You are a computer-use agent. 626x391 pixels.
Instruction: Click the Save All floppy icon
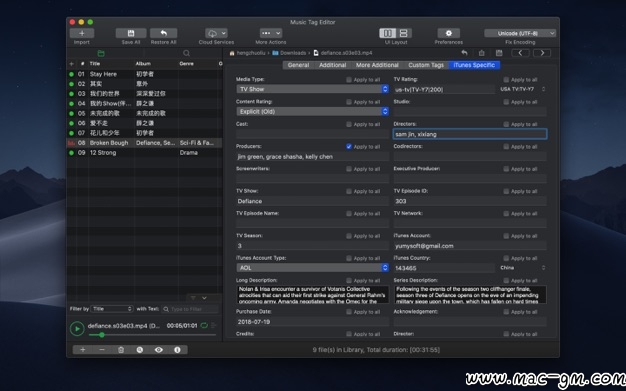point(131,33)
